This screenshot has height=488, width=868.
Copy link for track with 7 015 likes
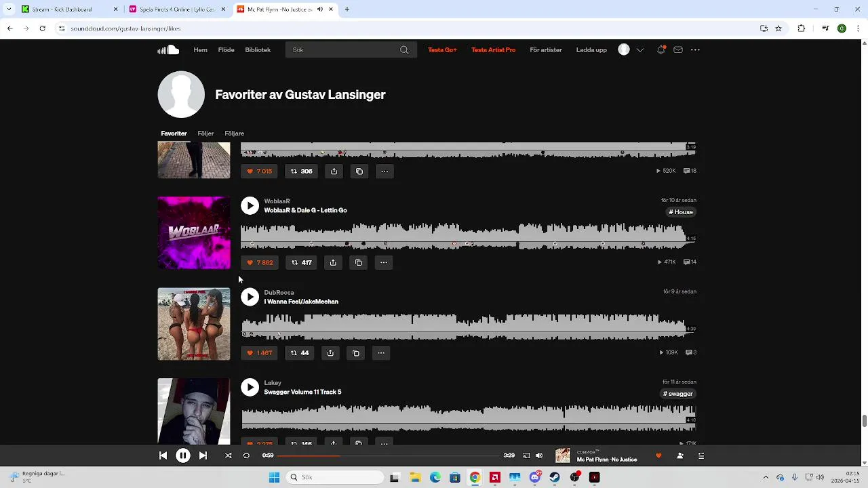click(x=359, y=171)
